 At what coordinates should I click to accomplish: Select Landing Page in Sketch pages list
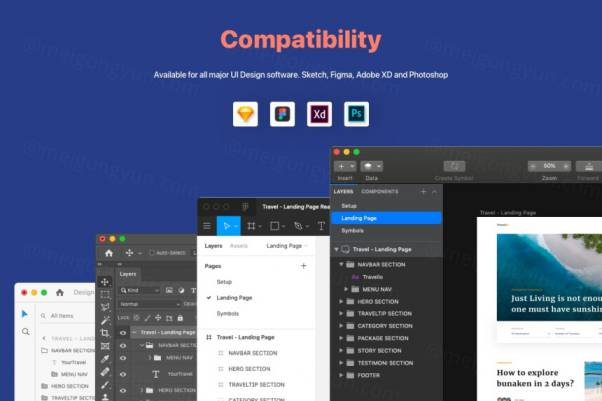coord(359,217)
